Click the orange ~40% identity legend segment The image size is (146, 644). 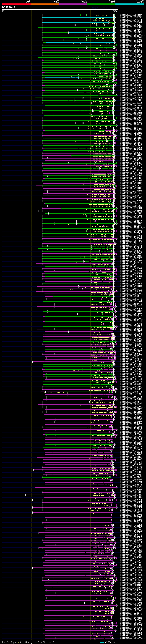[x=45, y=4]
